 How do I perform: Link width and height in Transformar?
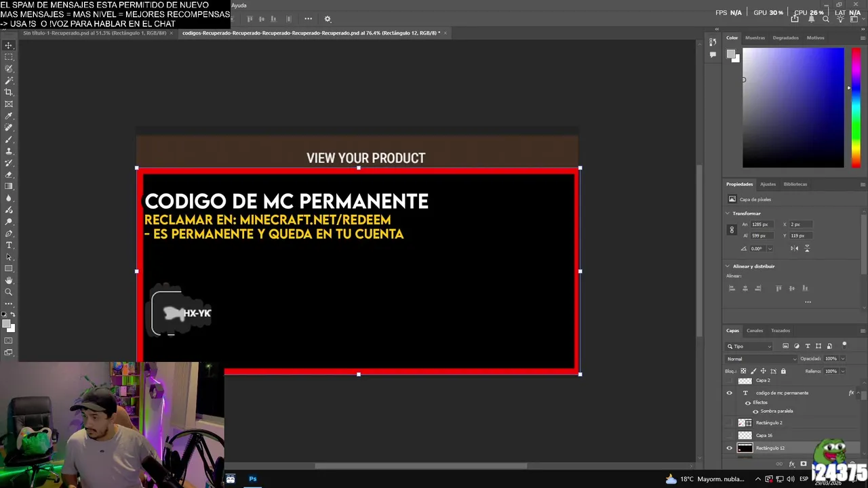(x=732, y=230)
